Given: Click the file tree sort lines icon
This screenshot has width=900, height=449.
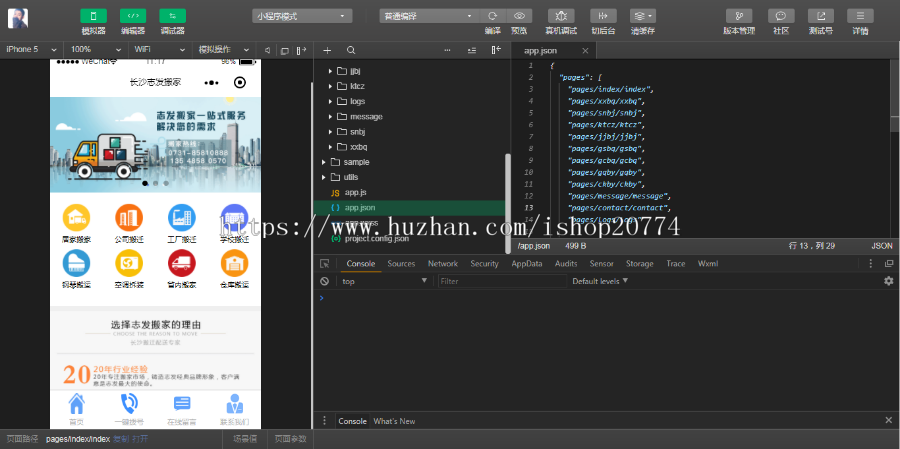Looking at the screenshot, I should click(472, 51).
